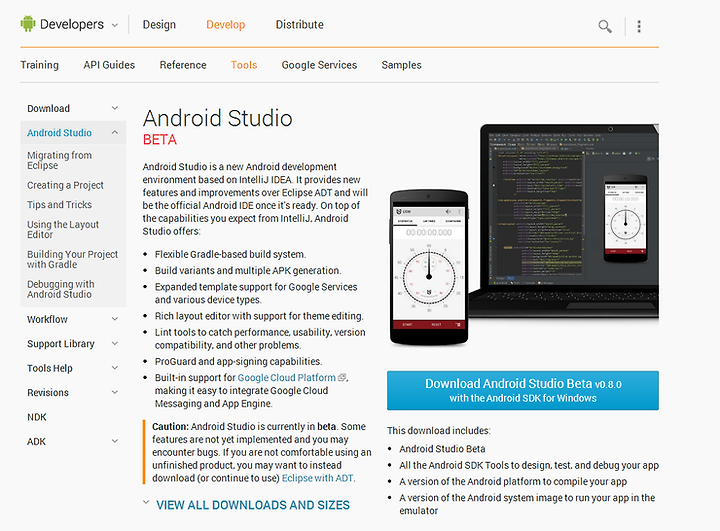Click the Android Studio sidebar link
Screen dimensions: 720x531
tap(59, 133)
